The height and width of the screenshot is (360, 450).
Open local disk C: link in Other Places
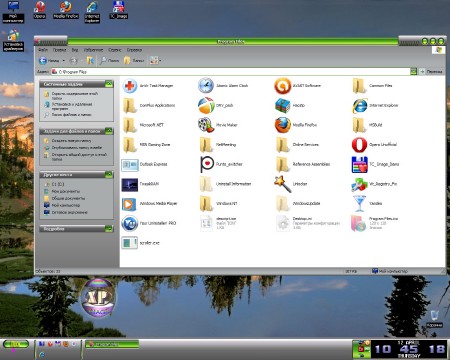pyautogui.click(x=58, y=184)
